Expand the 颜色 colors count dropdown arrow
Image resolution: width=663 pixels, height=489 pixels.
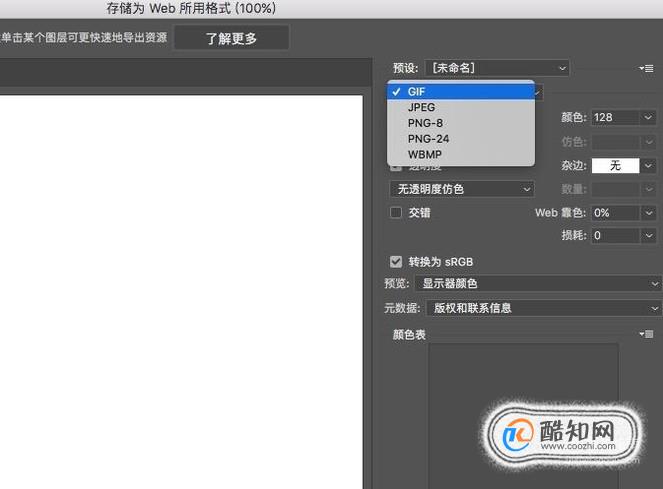(x=648, y=117)
